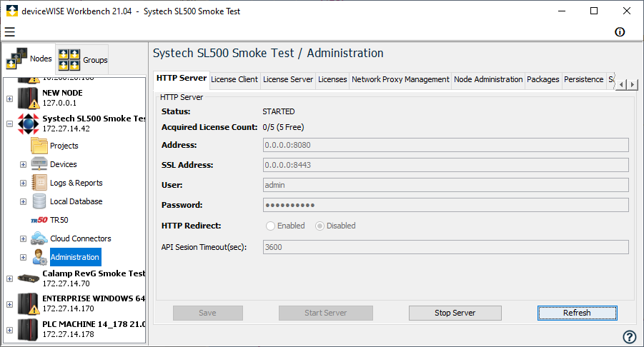
Task: Click the SSL Address input field
Action: [445, 166]
